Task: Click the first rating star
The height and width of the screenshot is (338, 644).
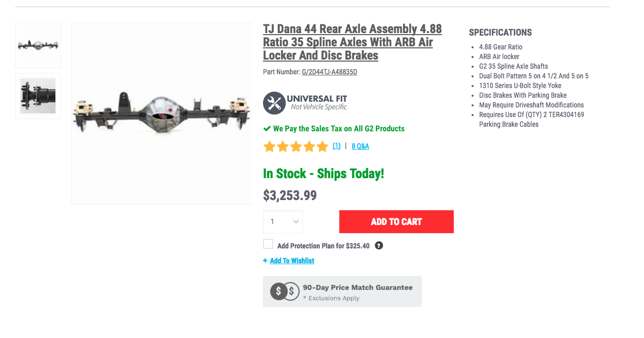Action: tap(270, 147)
